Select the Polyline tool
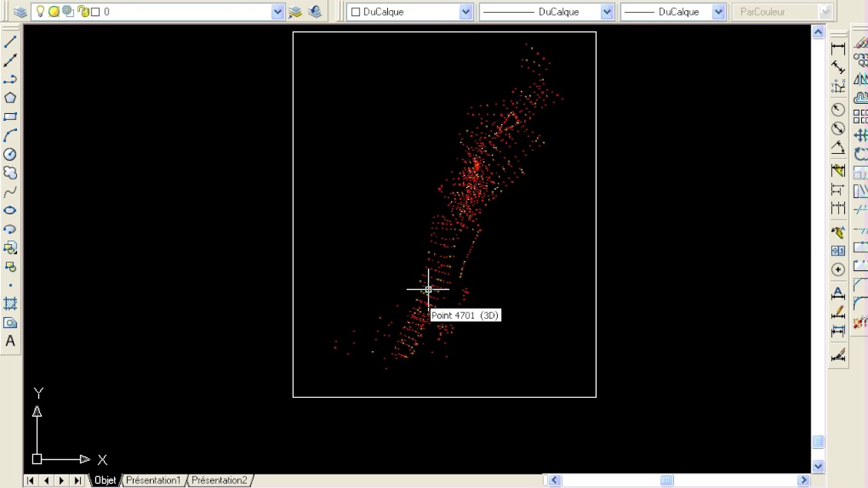868x488 pixels. click(10, 79)
